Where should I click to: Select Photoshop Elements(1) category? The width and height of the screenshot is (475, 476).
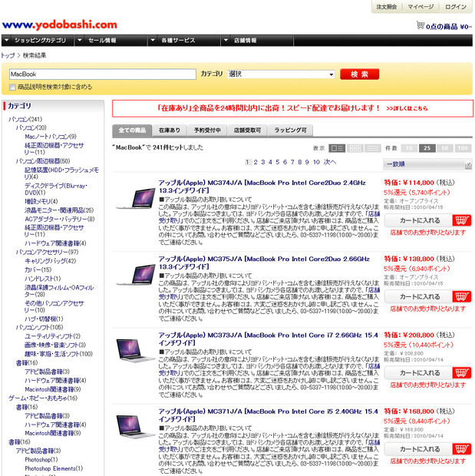(54, 469)
